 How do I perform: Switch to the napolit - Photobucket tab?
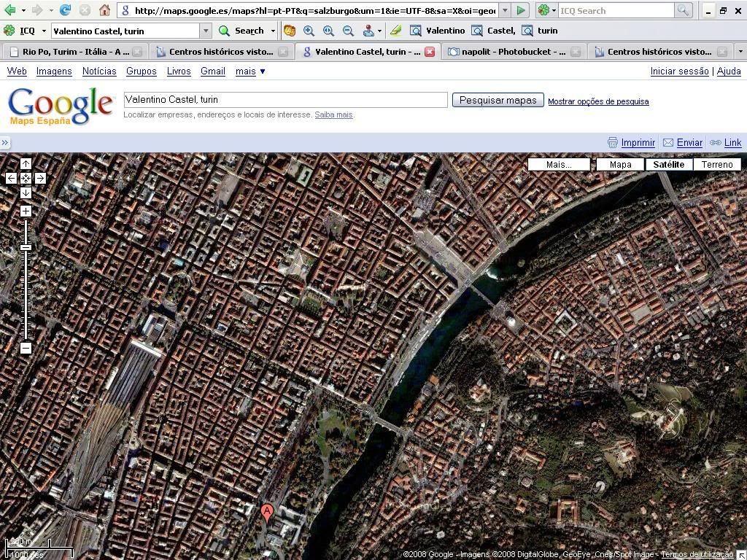pos(507,52)
